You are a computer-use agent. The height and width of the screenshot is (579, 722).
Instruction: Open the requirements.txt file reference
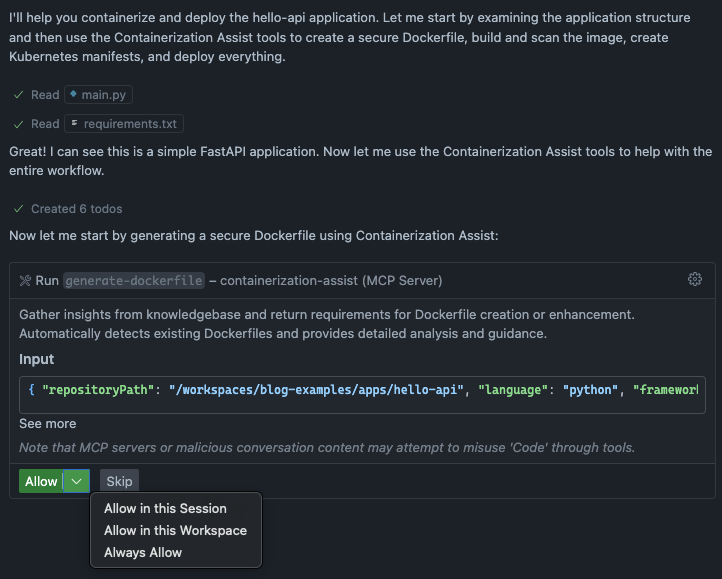130,124
